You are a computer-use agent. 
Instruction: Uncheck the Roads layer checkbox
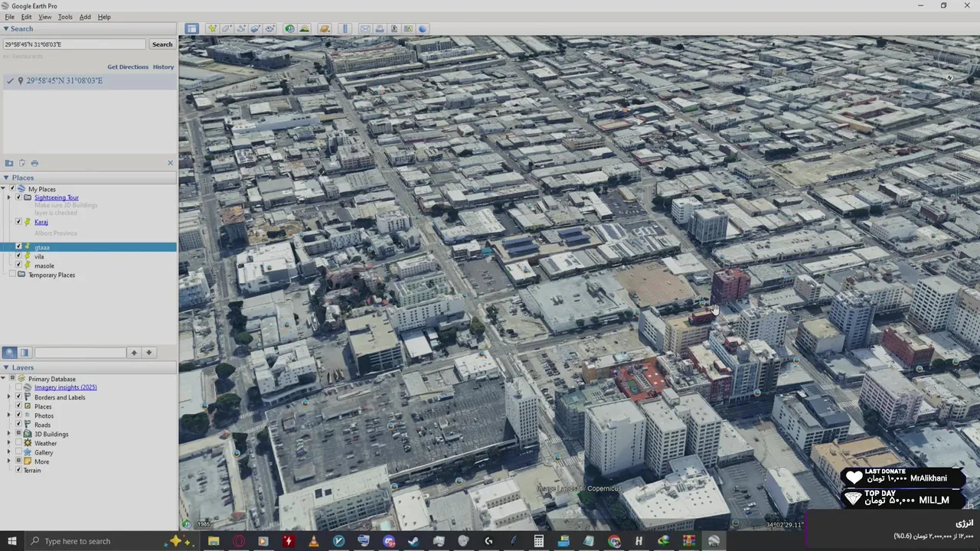pyautogui.click(x=18, y=425)
